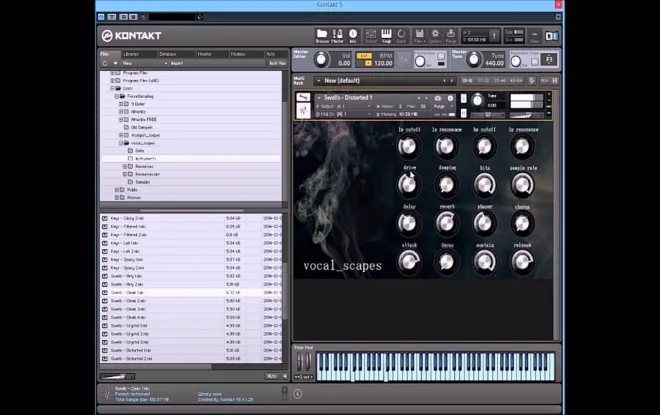This screenshot has height=415, width=660.
Task: Show the Output mixer icon
Action: pos(370,36)
